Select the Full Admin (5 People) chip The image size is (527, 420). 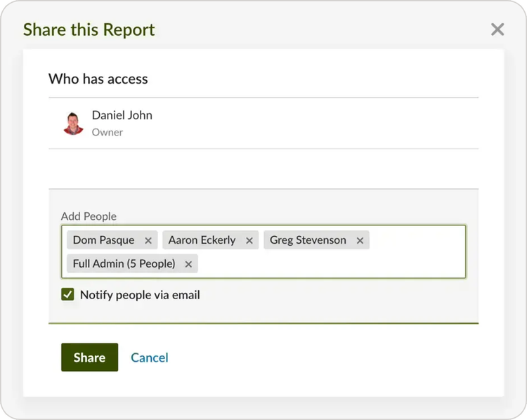click(124, 264)
